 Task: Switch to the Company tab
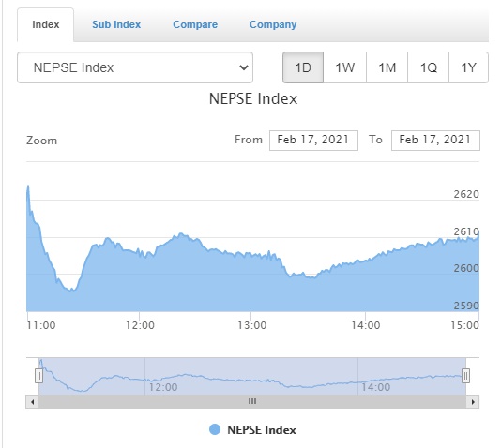coord(273,25)
